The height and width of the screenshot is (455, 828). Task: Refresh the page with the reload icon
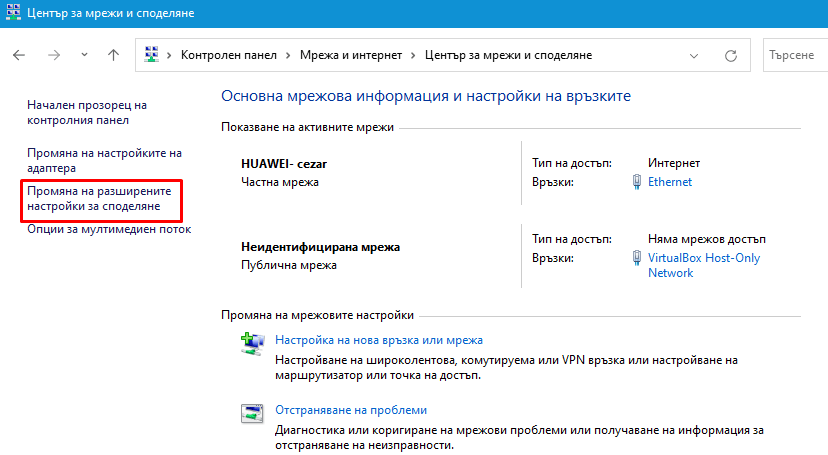(x=731, y=55)
